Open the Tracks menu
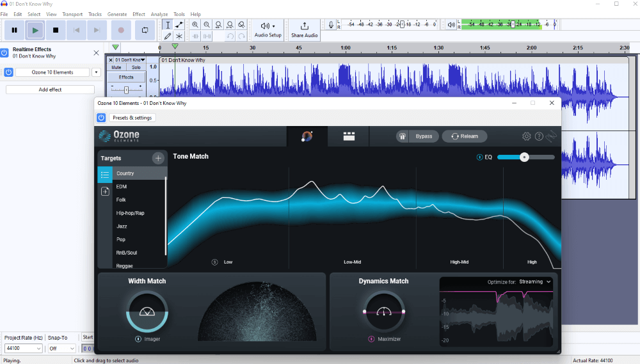This screenshot has width=640, height=364. [95, 14]
